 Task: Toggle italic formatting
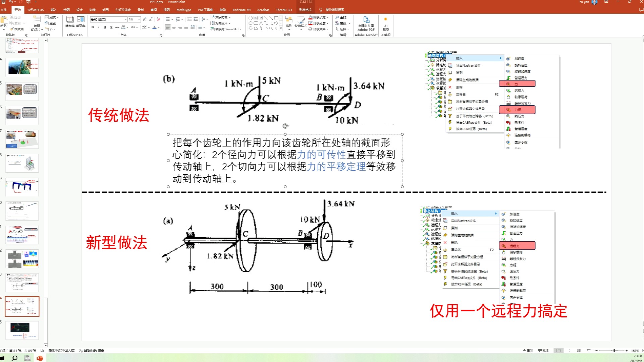pyautogui.click(x=99, y=27)
